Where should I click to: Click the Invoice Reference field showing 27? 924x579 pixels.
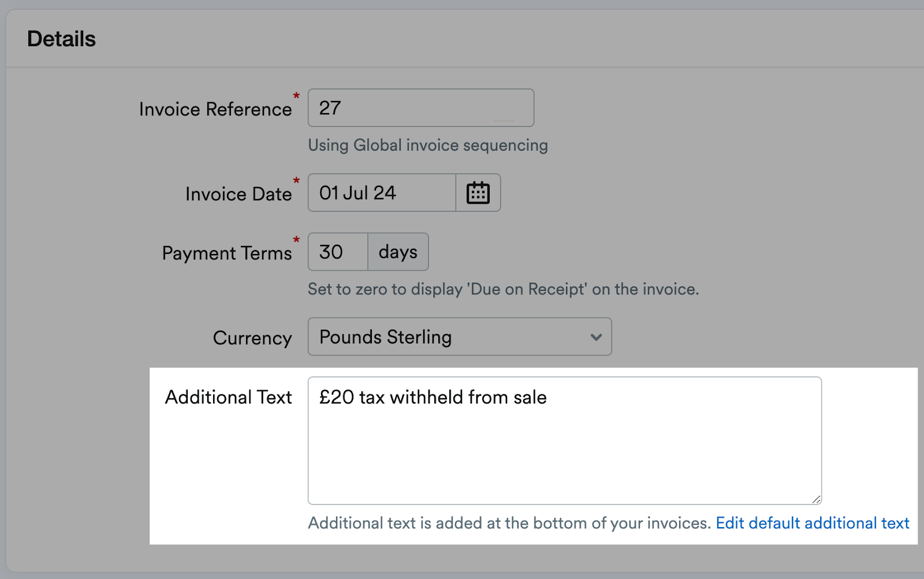420,107
